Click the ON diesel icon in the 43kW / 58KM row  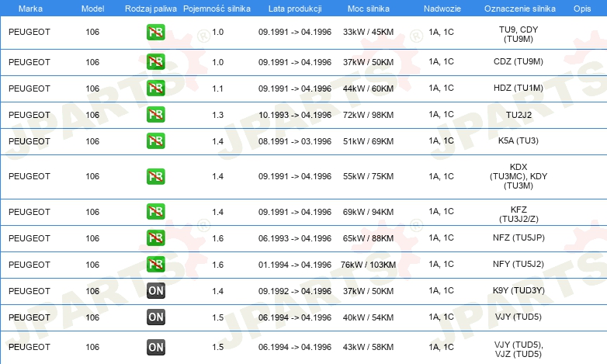coord(155,347)
